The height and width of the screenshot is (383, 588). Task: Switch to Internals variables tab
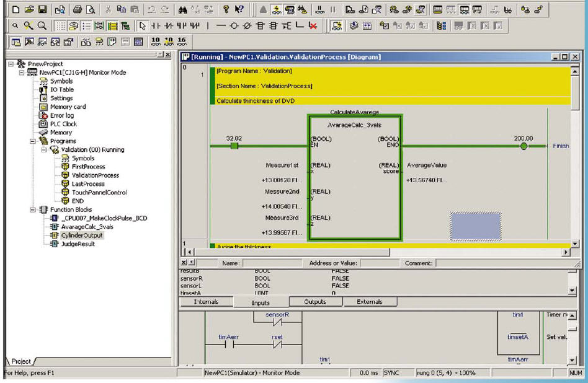[x=206, y=302]
